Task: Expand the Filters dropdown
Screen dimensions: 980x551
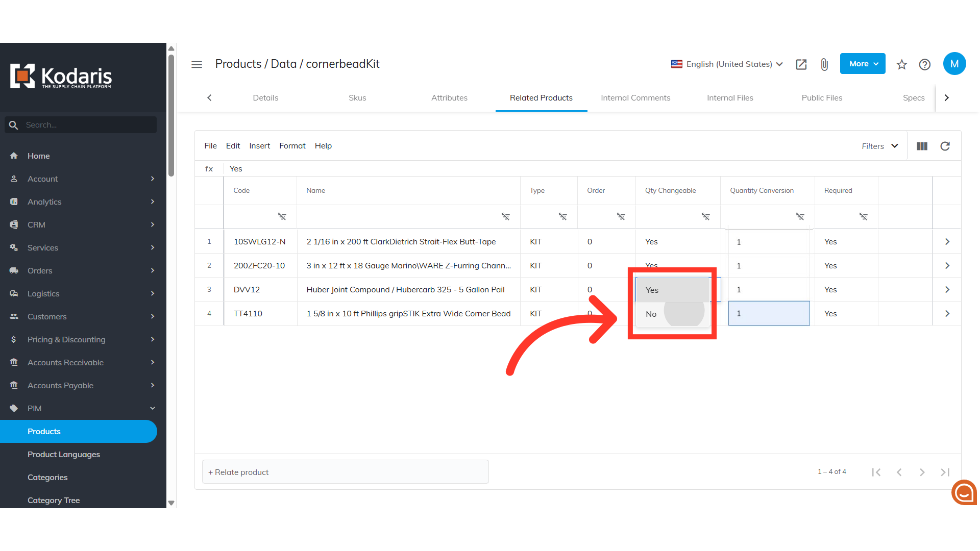Action: (879, 146)
